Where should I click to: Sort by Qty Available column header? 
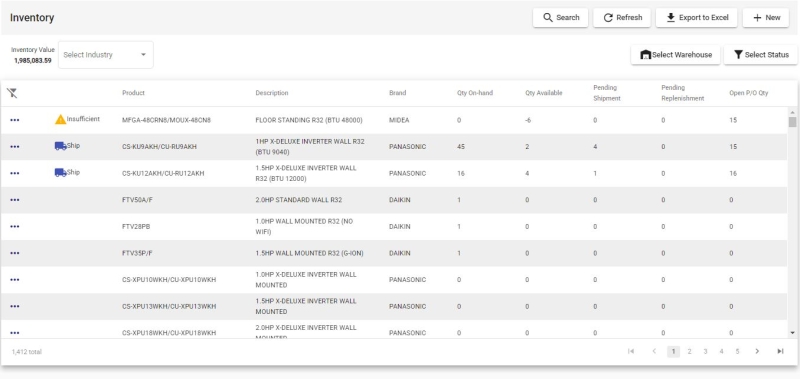point(544,93)
